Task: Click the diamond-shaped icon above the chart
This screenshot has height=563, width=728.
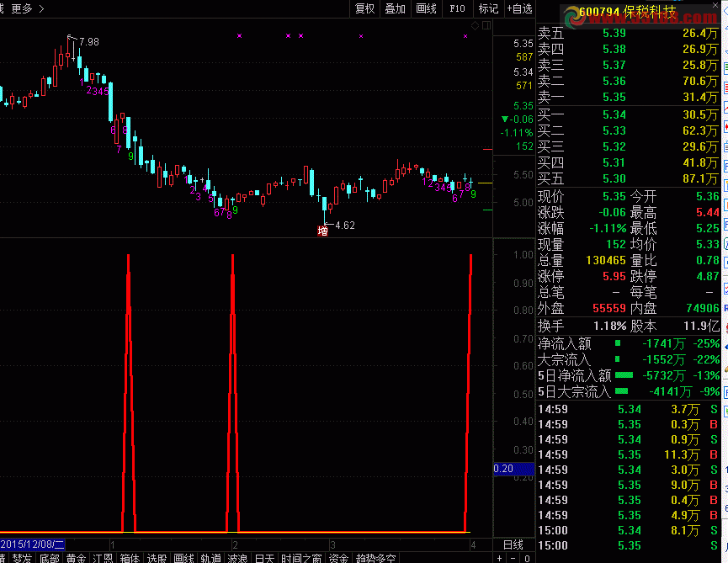Action: pyautogui.click(x=475, y=25)
